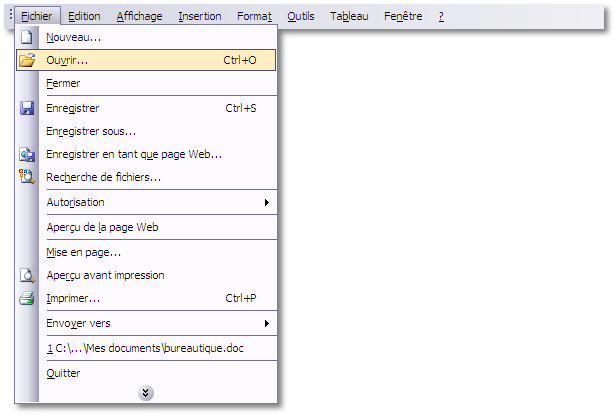Open recent file bureautique.doc
The image size is (616, 416).
click(146, 348)
